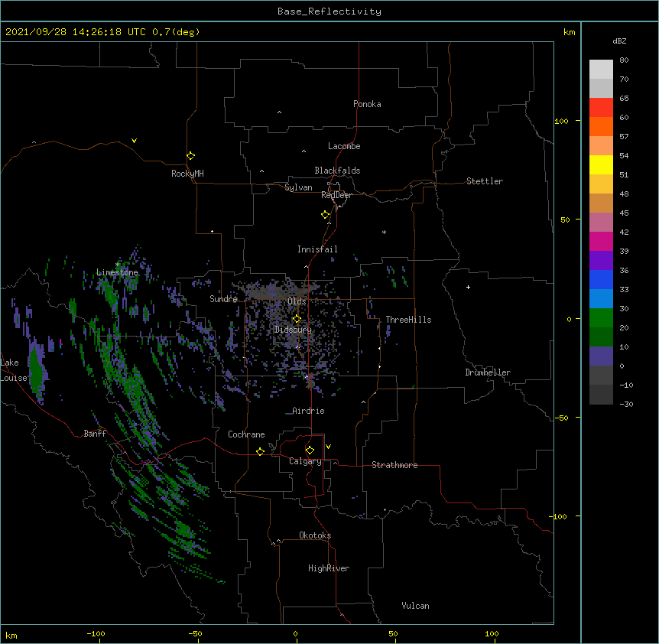Select the Ponoka city label
The width and height of the screenshot is (659, 644).
tap(367, 104)
